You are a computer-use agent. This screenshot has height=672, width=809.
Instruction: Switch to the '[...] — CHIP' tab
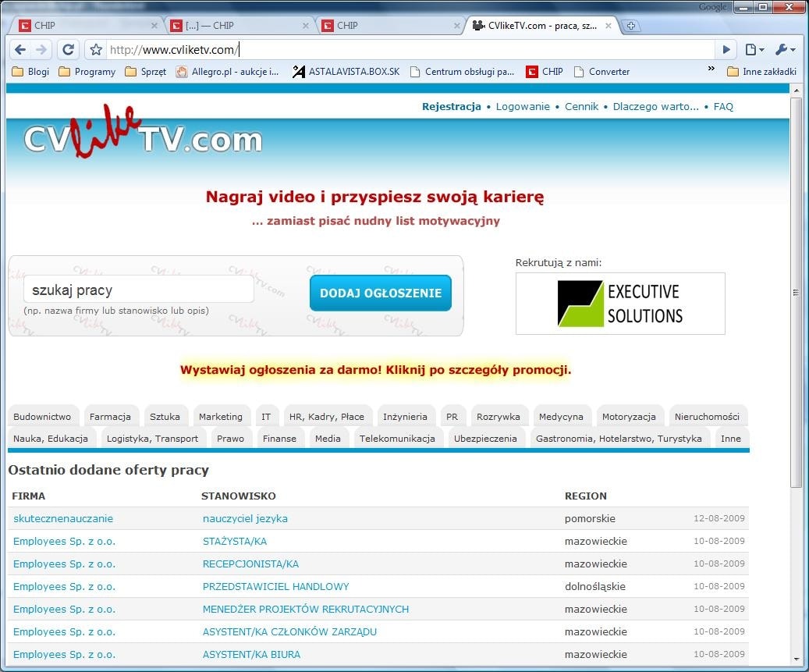pos(237,25)
